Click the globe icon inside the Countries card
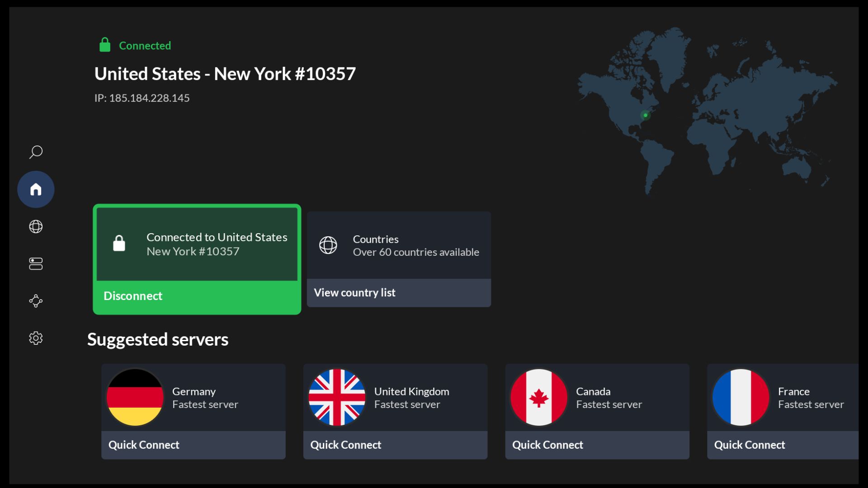The width and height of the screenshot is (868, 488). coord(328,245)
